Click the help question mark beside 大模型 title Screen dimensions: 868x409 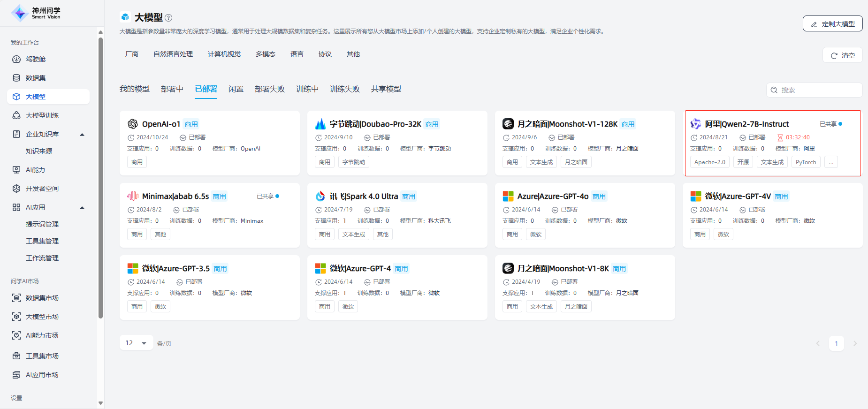pos(168,18)
